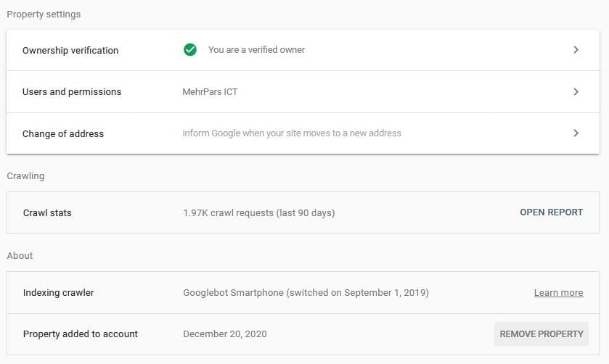Viewport: 609px width, 364px height.
Task: Click the Change of address row arrow
Action: (576, 133)
